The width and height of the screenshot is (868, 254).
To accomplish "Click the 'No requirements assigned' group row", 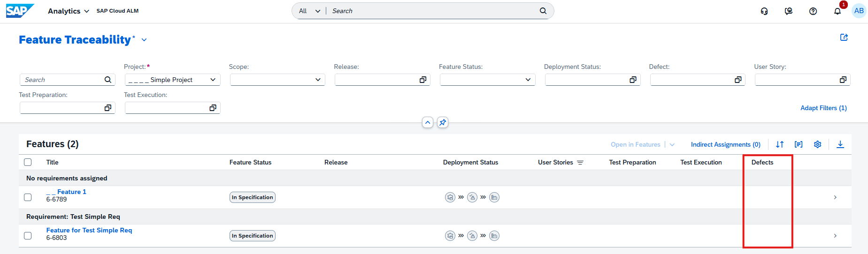I will tap(435, 178).
